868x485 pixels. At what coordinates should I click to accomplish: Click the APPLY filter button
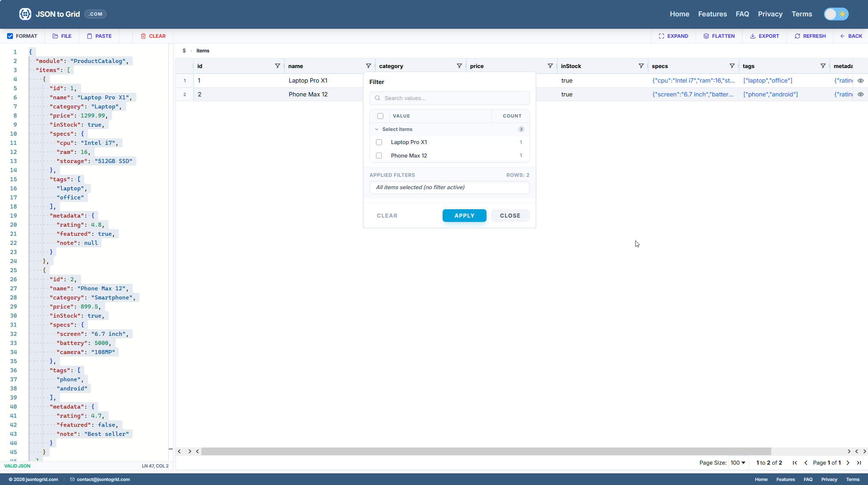coord(464,215)
